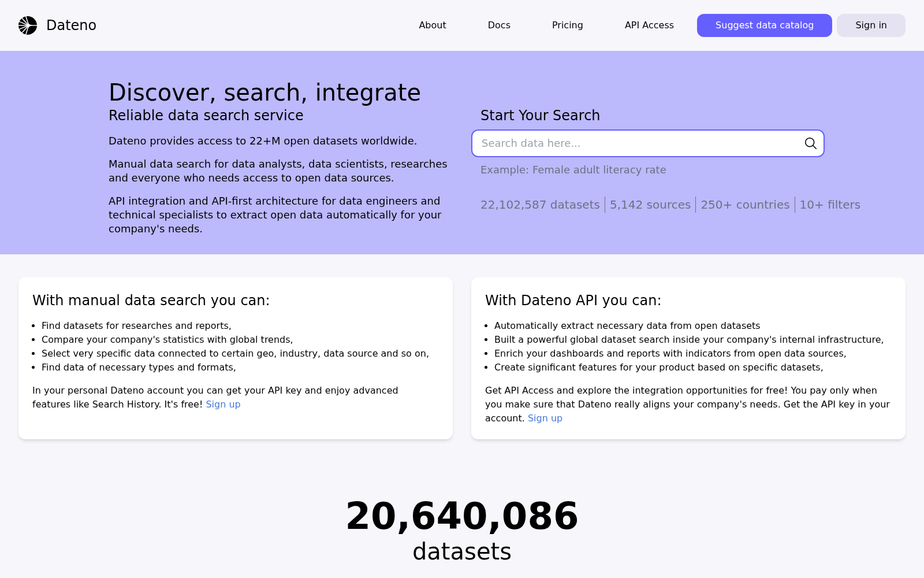This screenshot has width=924, height=578.
Task: Click the Discover, search, integrate headline
Action: (x=264, y=92)
